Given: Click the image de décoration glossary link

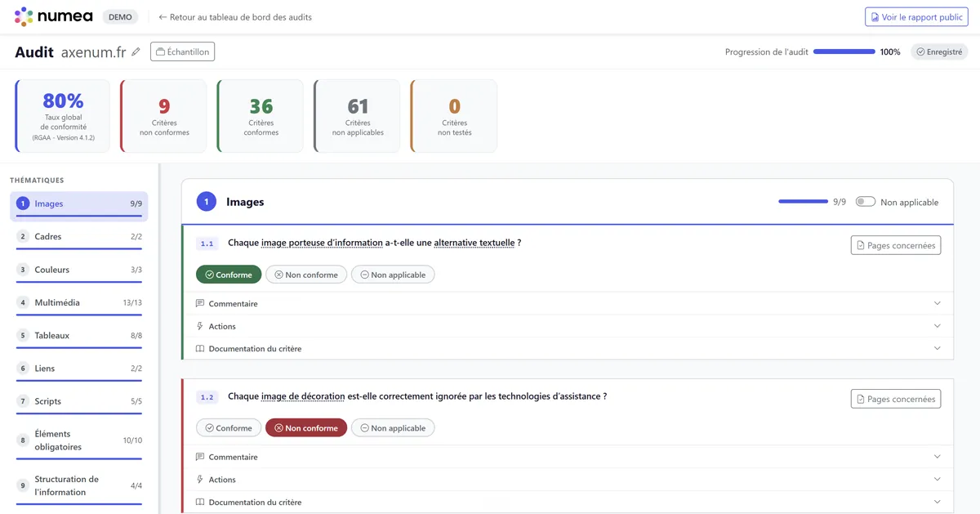Looking at the screenshot, I should (303, 396).
